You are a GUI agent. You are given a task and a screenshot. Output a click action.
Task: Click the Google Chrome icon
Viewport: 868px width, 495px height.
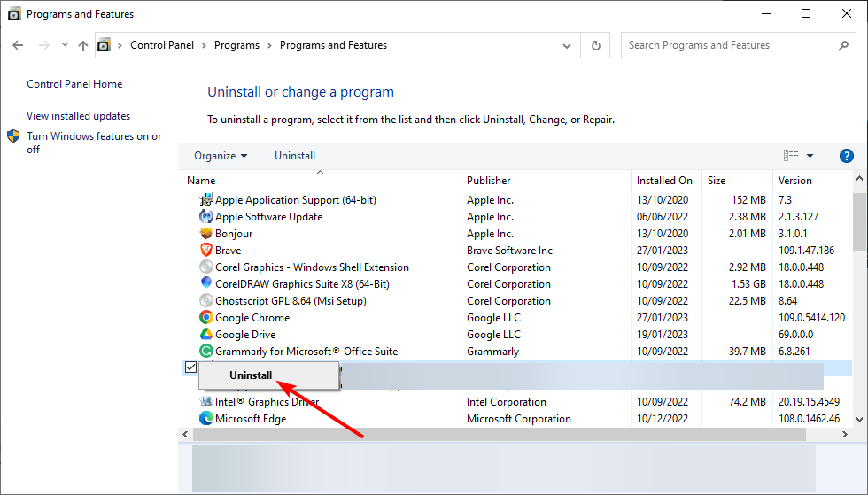pyautogui.click(x=205, y=317)
